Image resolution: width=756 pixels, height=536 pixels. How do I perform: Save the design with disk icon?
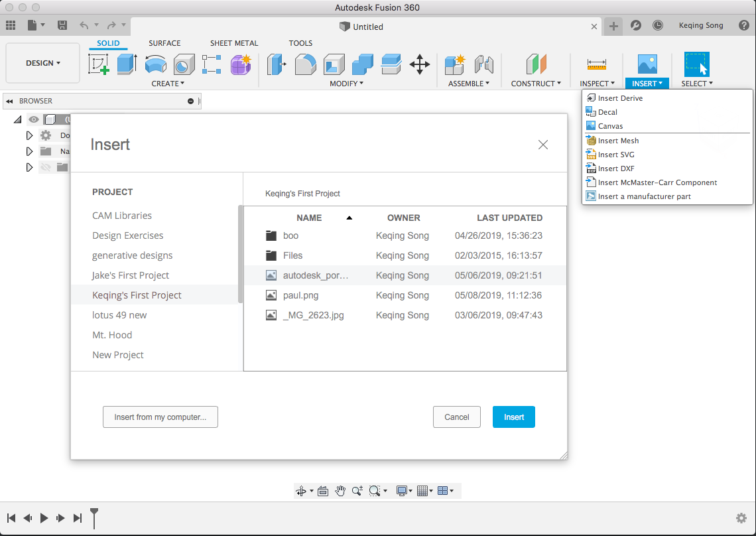pos(62,26)
